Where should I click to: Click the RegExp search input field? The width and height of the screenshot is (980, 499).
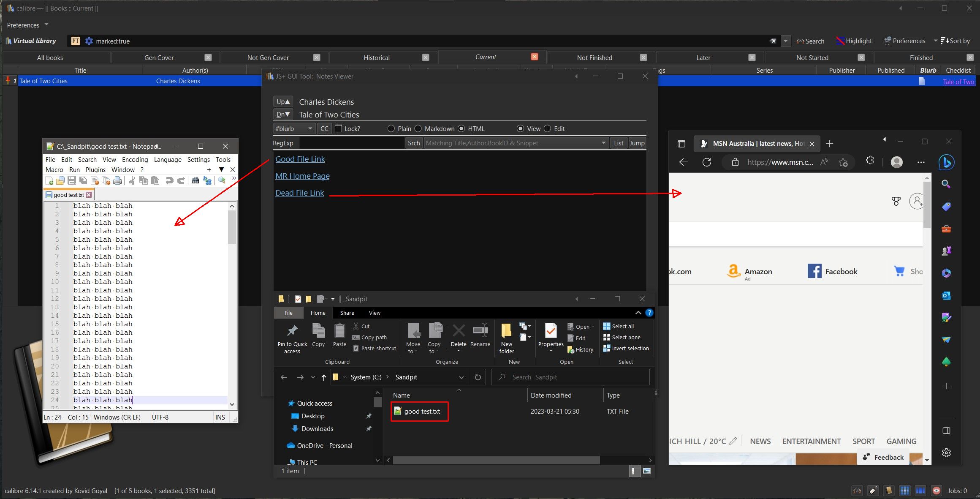click(351, 143)
